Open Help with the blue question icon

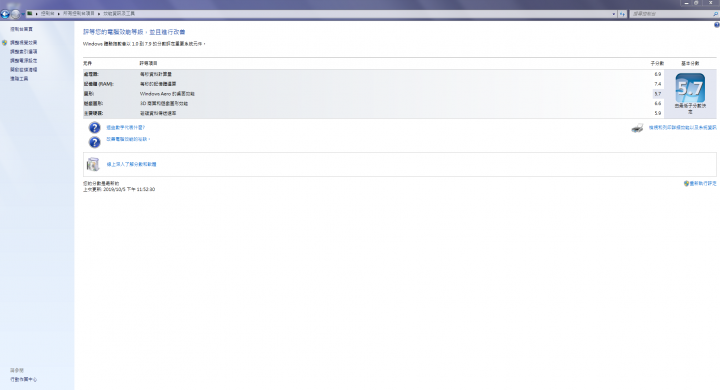716,25
